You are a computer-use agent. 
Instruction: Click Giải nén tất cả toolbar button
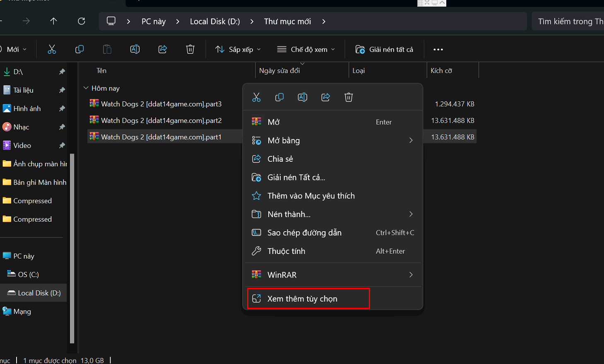(x=384, y=49)
